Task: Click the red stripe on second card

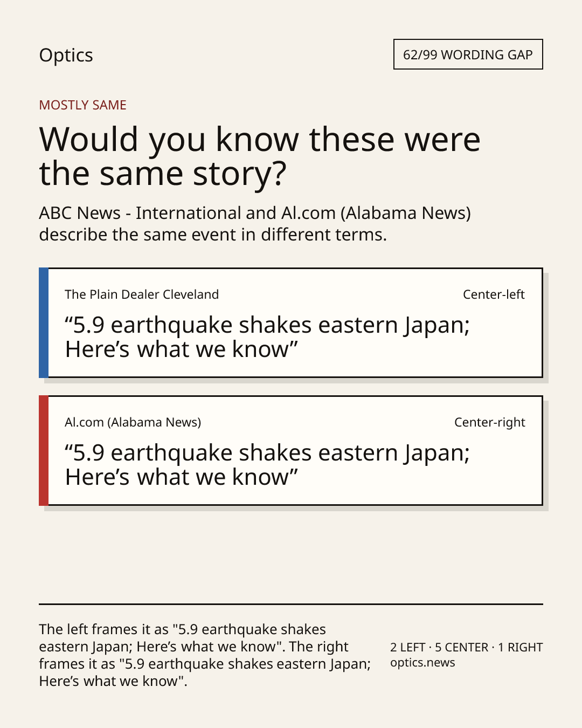Action: tap(44, 450)
